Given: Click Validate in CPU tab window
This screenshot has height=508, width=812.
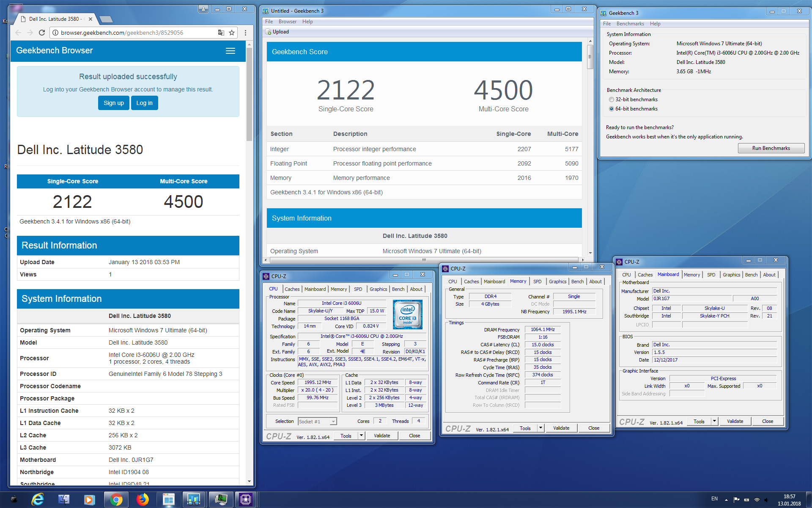Looking at the screenshot, I should [382, 436].
